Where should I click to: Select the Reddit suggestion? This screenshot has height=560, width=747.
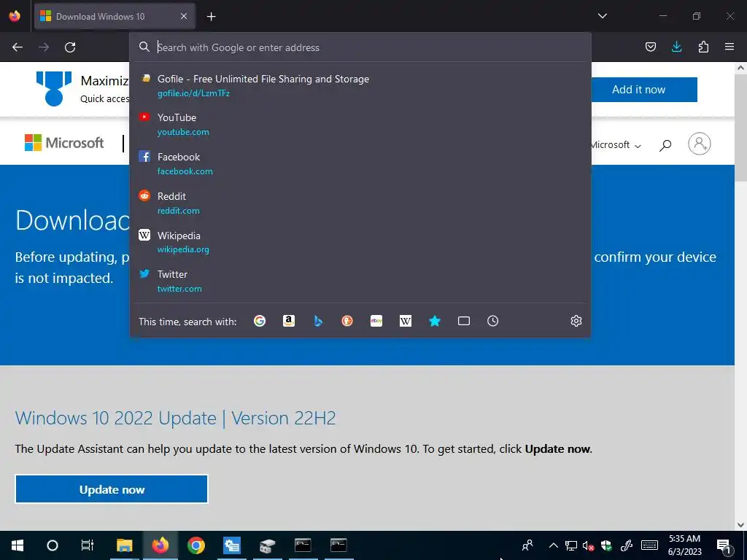[x=360, y=203]
